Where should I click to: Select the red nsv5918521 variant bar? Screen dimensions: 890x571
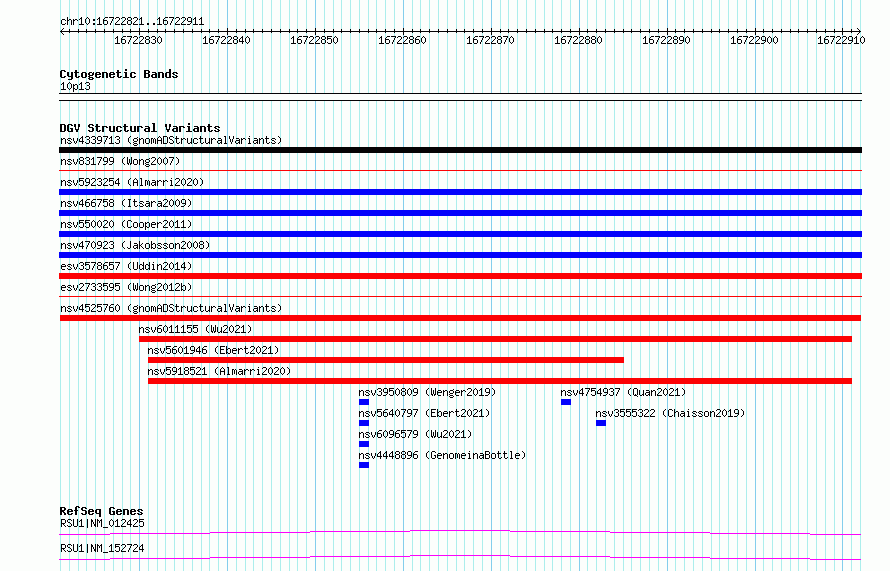tap(500, 381)
